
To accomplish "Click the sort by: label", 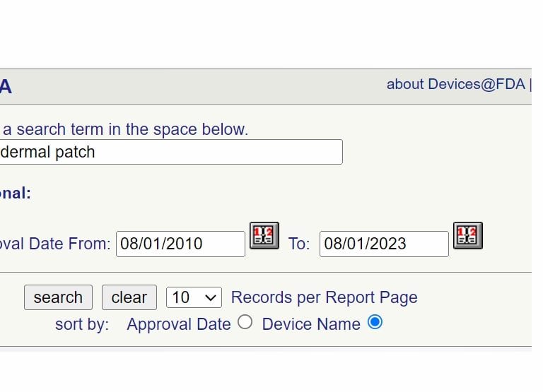I will (82, 324).
